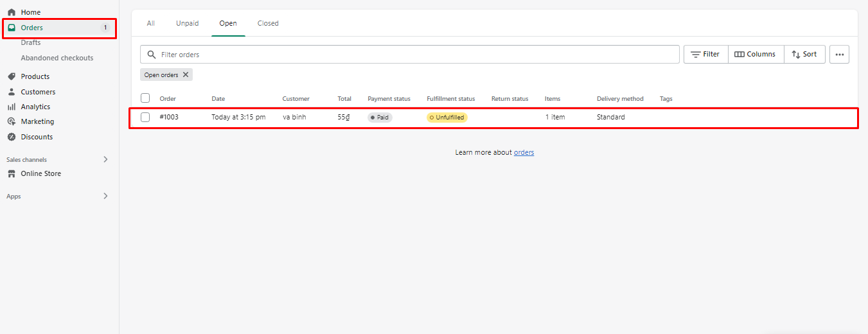868x334 pixels.
Task: Click the Home house icon in sidebar
Action: (x=12, y=12)
